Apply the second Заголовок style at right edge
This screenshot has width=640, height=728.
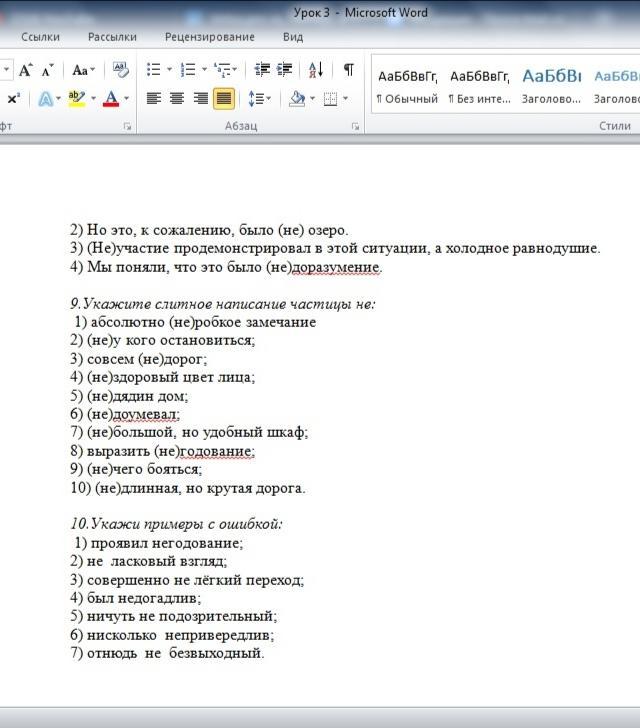[x=616, y=86]
